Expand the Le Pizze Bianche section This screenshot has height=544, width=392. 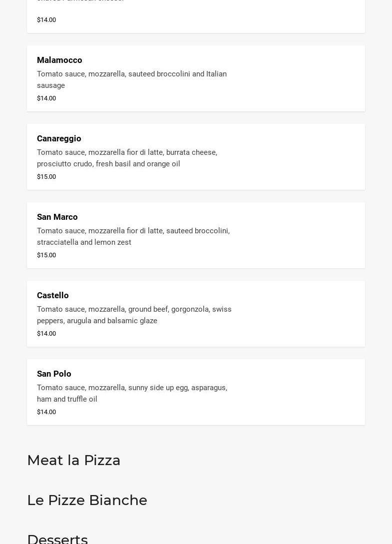point(87,501)
